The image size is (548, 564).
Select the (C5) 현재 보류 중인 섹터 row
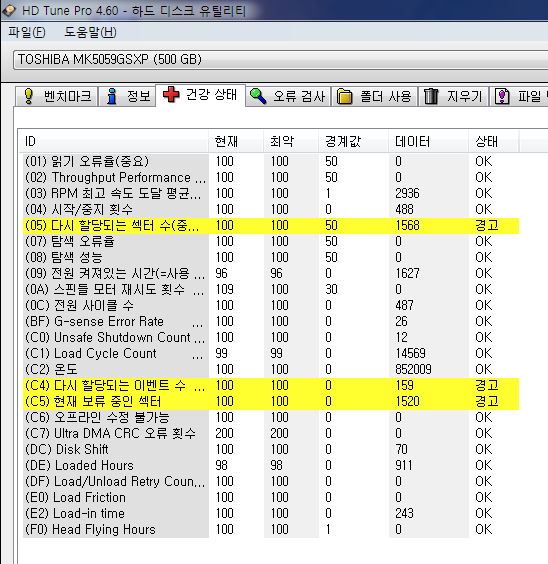[271, 401]
